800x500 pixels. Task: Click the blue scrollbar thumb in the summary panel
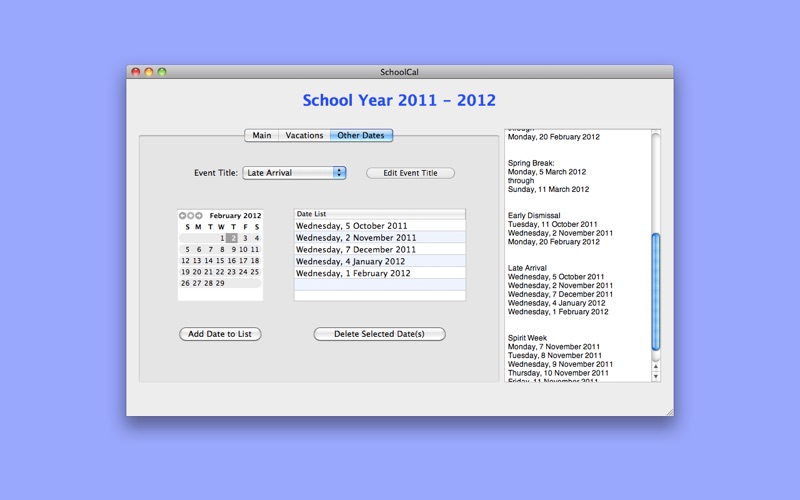656,292
